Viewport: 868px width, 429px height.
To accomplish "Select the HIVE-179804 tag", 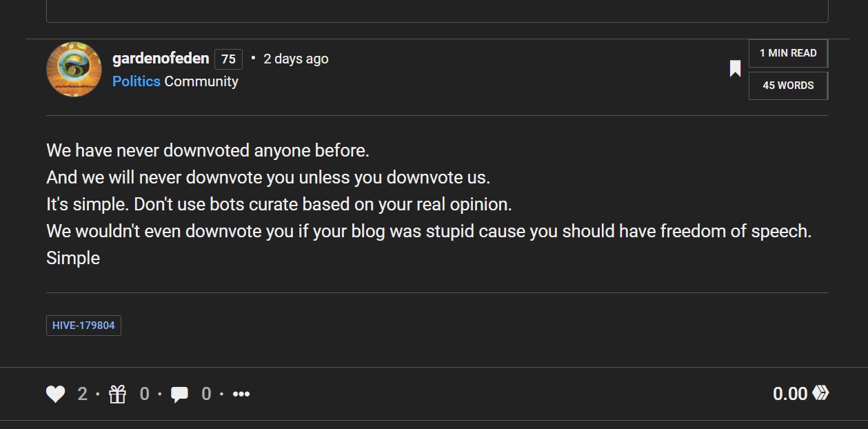I will [x=83, y=326].
